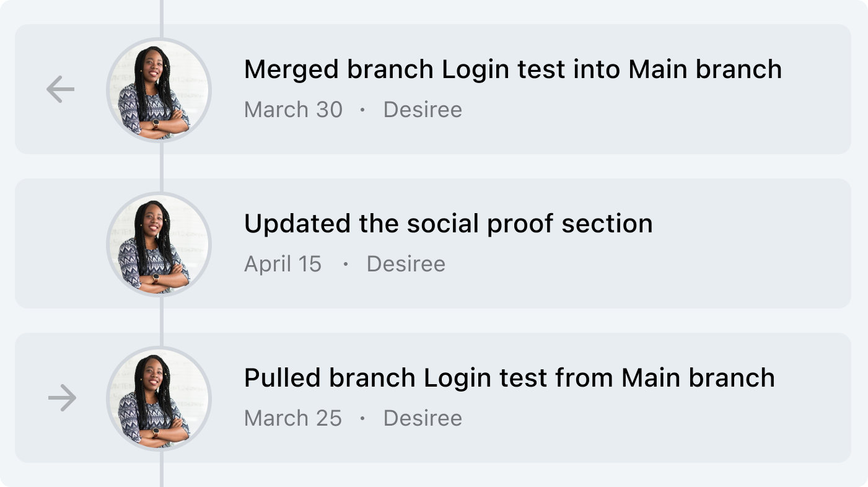Select the Merged branch history card background

point(433,89)
